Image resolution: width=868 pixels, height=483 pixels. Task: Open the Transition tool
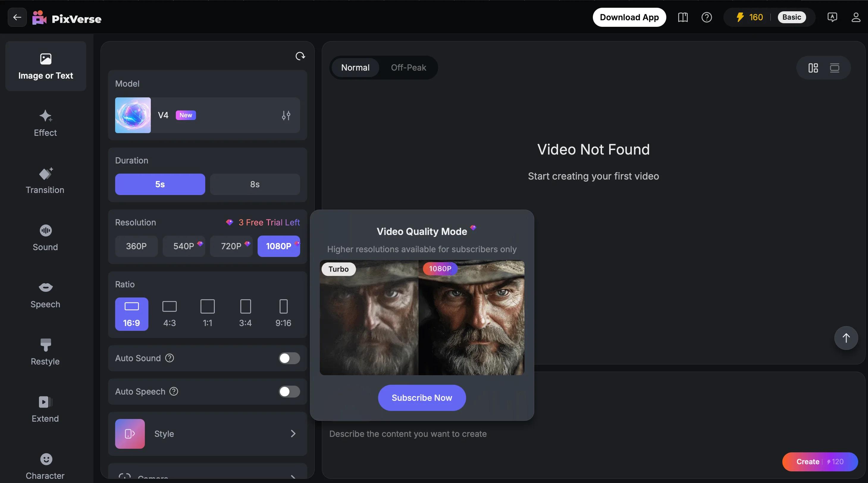coord(46,180)
